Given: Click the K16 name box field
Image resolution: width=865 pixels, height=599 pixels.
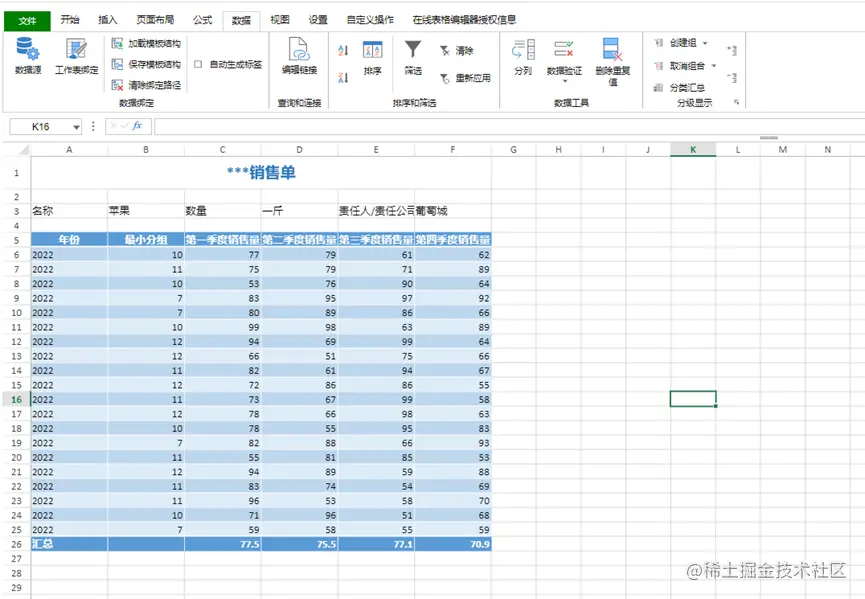Looking at the screenshot, I should [x=41, y=126].
